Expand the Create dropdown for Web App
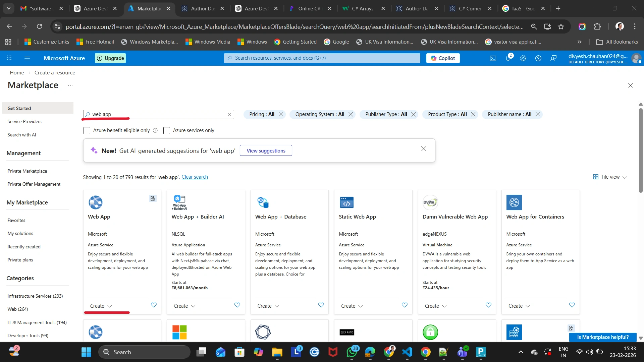The height and width of the screenshot is (362, 644). tap(101, 306)
